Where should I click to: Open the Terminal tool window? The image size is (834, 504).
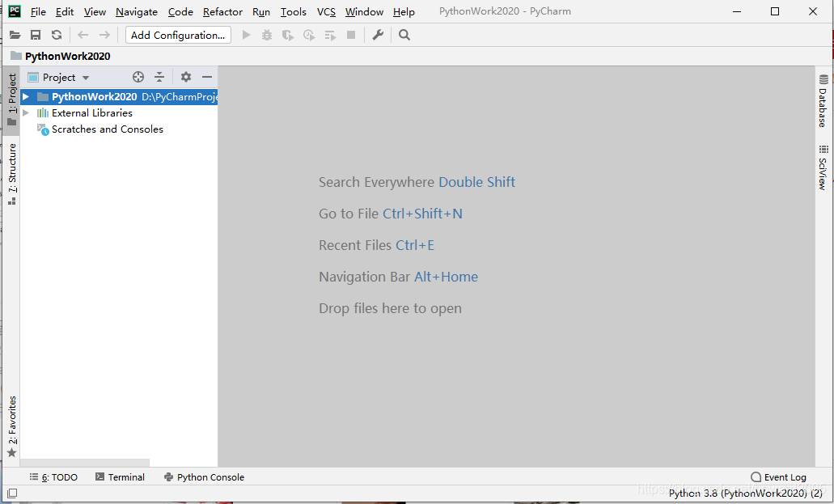point(120,477)
